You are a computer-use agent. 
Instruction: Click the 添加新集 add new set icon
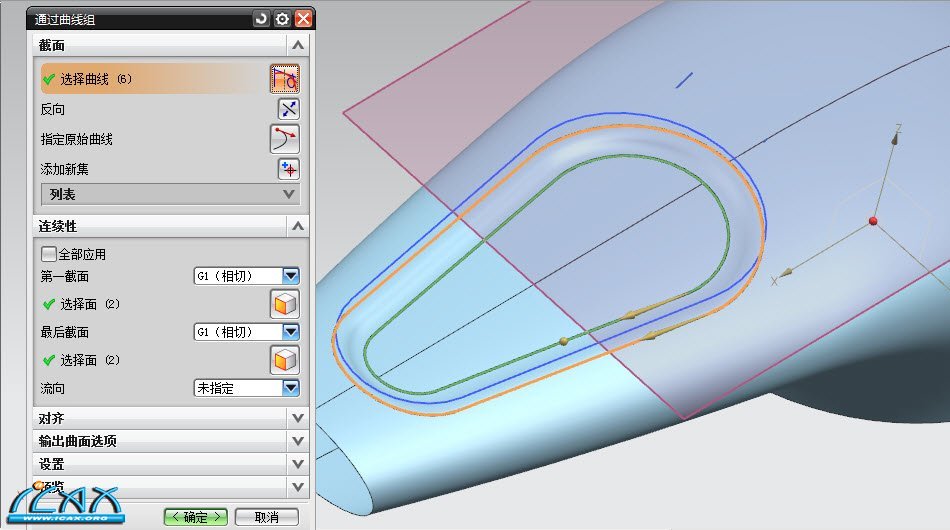point(288,169)
